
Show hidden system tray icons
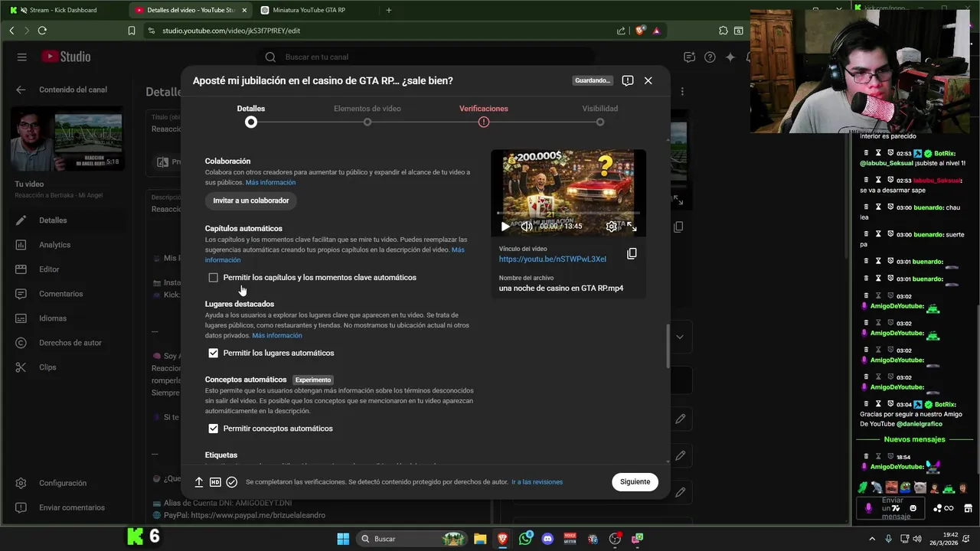click(x=872, y=539)
